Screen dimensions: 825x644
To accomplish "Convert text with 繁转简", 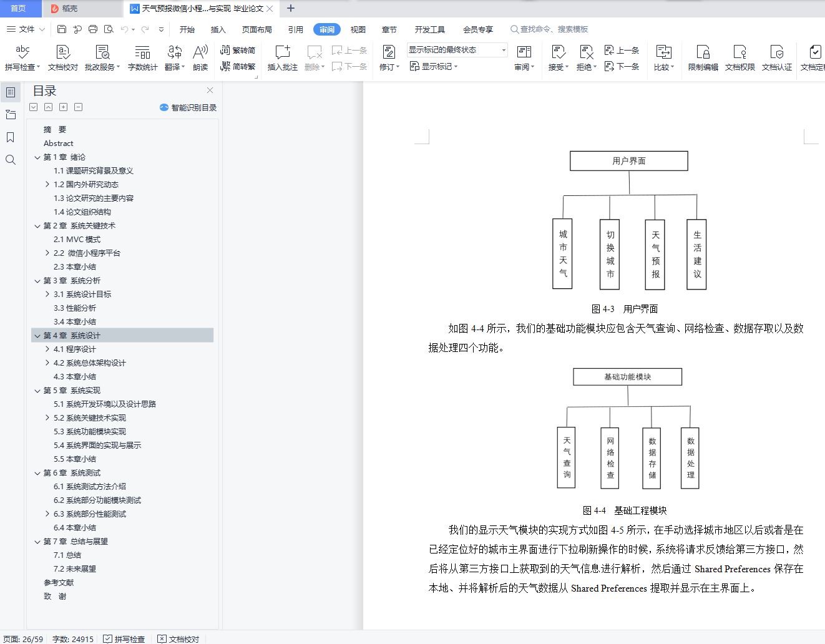I will click(238, 50).
